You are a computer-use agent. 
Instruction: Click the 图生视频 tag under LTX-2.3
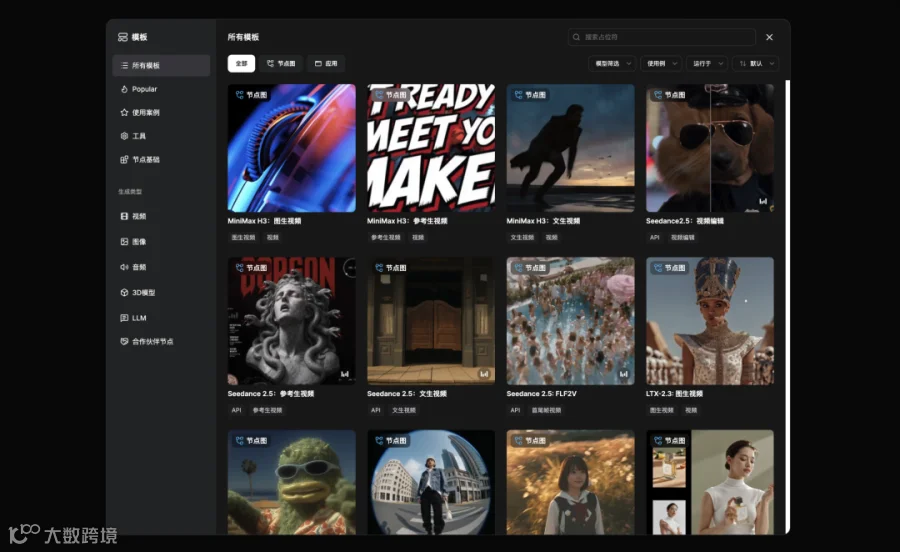pyautogui.click(x=661, y=410)
